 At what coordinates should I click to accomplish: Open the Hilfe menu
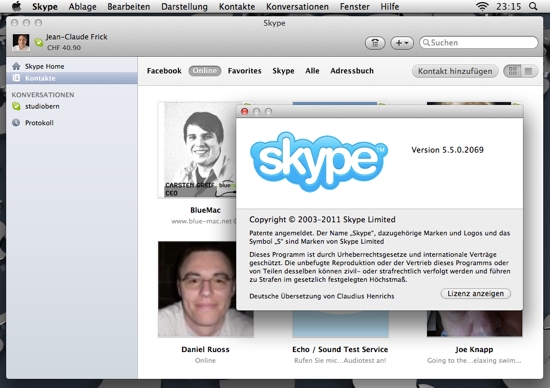tap(390, 7)
